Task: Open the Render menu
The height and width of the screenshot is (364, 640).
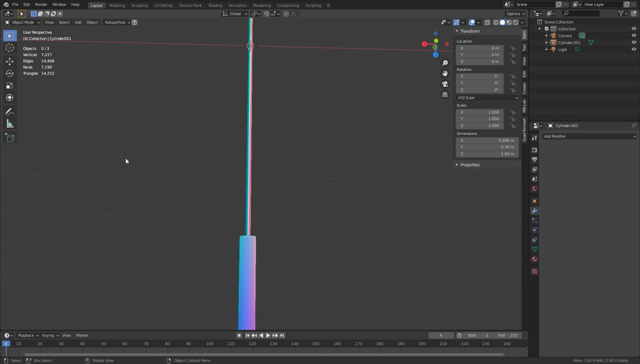Action: point(41,4)
